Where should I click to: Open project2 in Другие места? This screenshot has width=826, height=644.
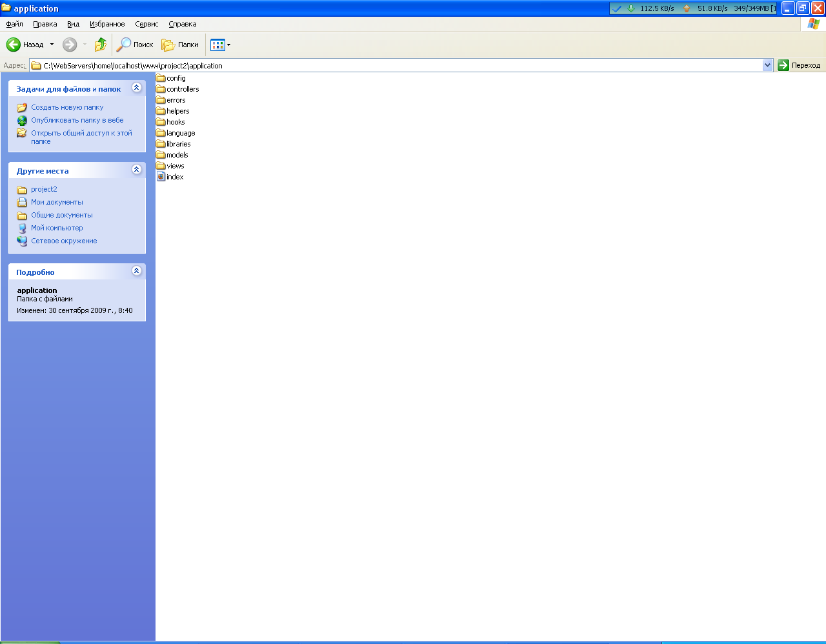pyautogui.click(x=44, y=189)
